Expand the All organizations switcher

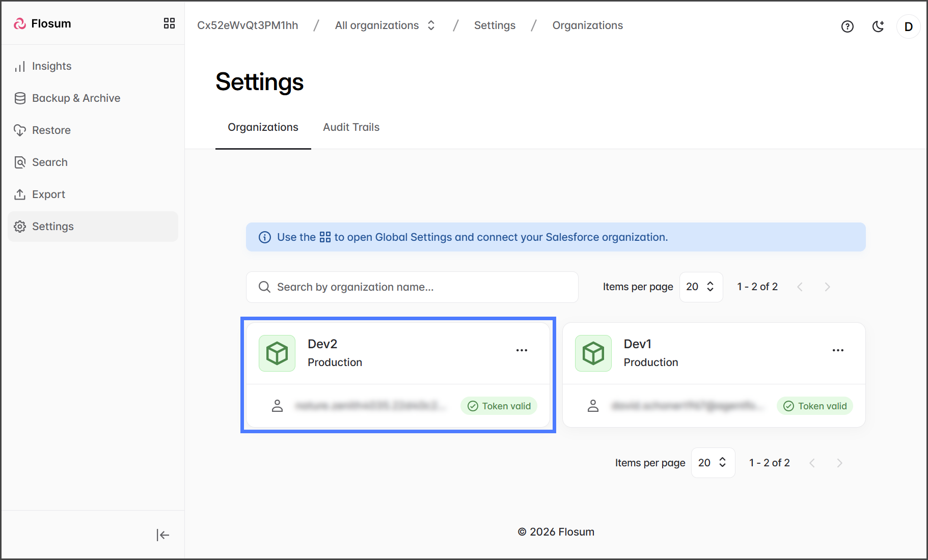point(385,25)
